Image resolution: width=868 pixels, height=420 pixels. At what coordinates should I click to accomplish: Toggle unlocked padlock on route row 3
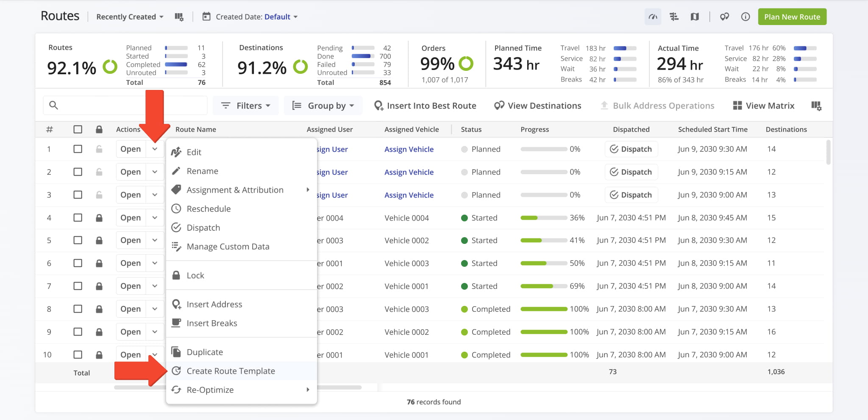click(x=99, y=195)
